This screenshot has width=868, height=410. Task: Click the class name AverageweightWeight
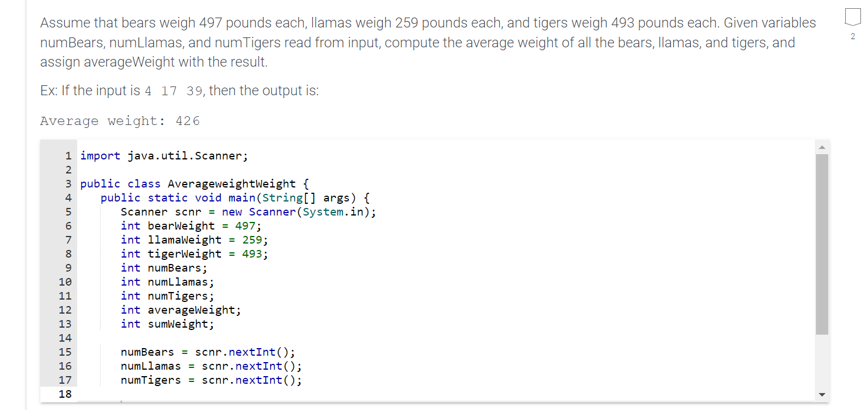click(231, 183)
